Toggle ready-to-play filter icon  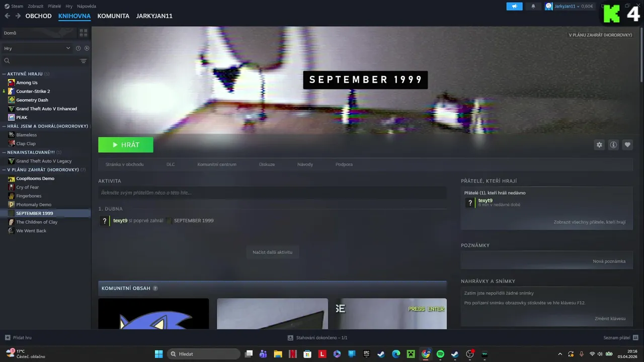point(87,48)
